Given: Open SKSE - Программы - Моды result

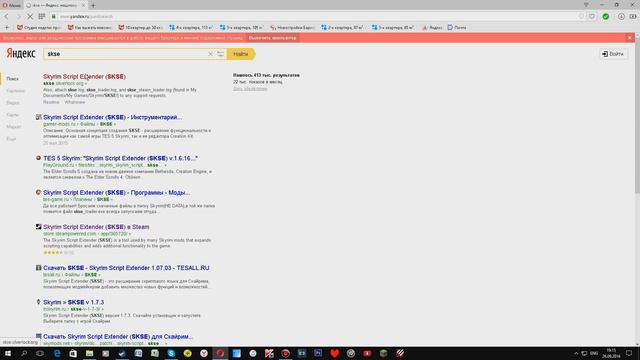Looking at the screenshot, I should 116,192.
